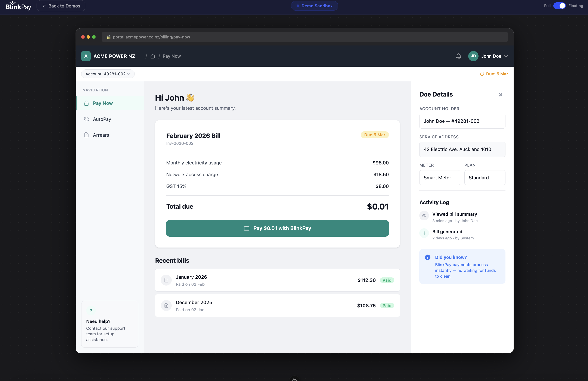The width and height of the screenshot is (588, 381).
Task: Click the info icon on Did you know panel
Action: [x=427, y=257]
